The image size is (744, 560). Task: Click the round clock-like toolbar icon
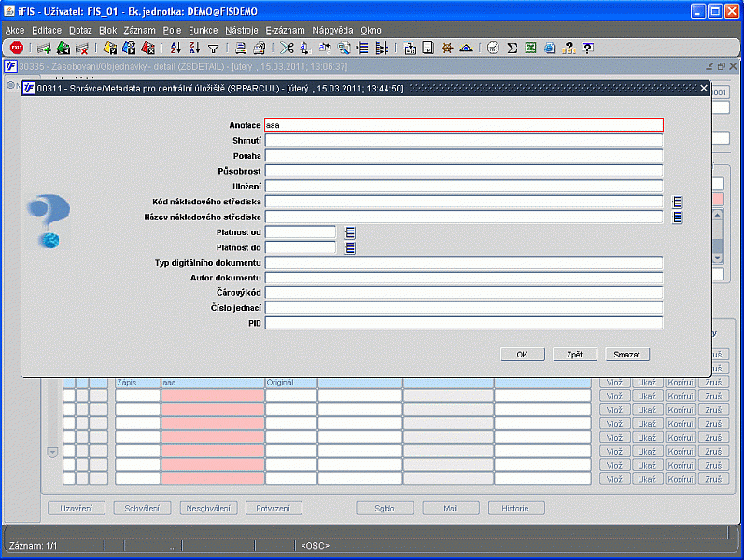point(494,48)
